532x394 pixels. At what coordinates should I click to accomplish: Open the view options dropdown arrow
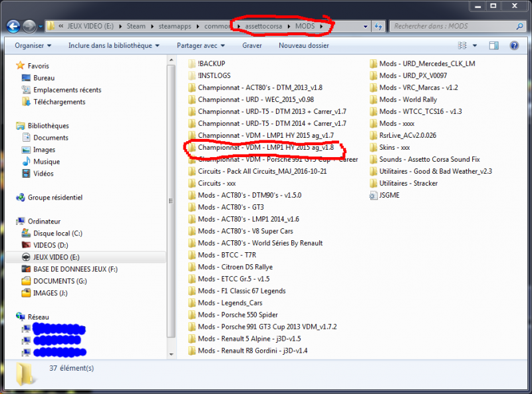[475, 45]
